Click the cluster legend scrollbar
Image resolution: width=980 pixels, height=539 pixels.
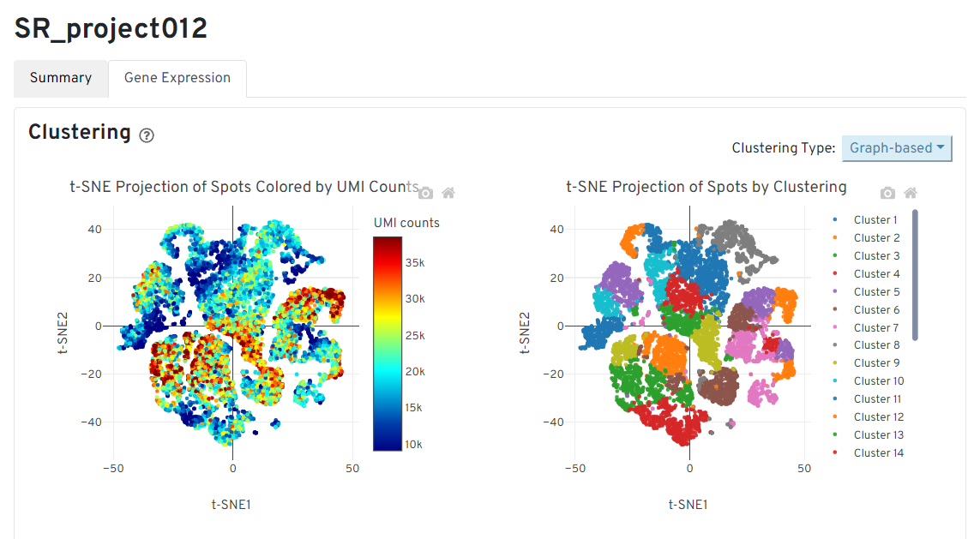(915, 274)
